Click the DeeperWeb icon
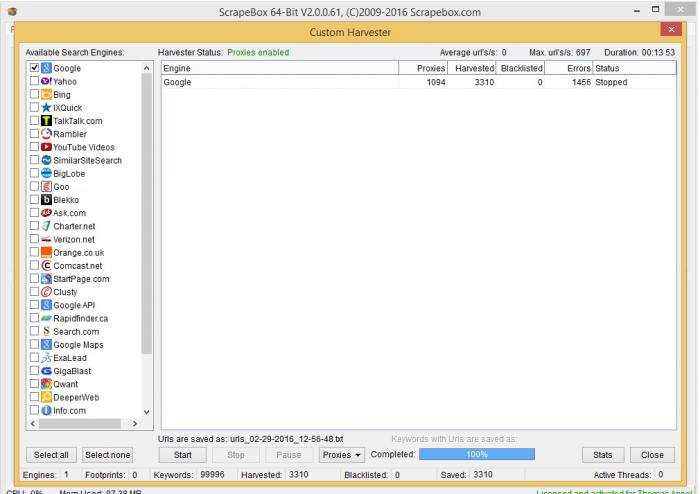The width and height of the screenshot is (700, 494). (46, 397)
